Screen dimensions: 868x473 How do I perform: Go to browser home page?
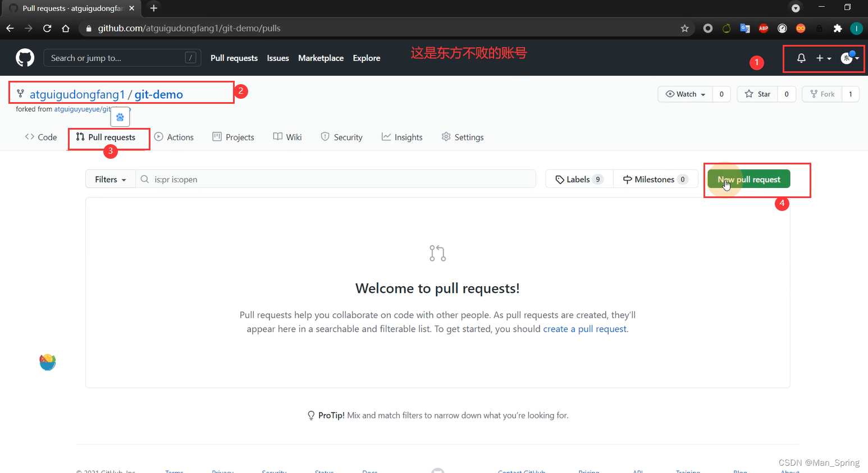(x=66, y=28)
